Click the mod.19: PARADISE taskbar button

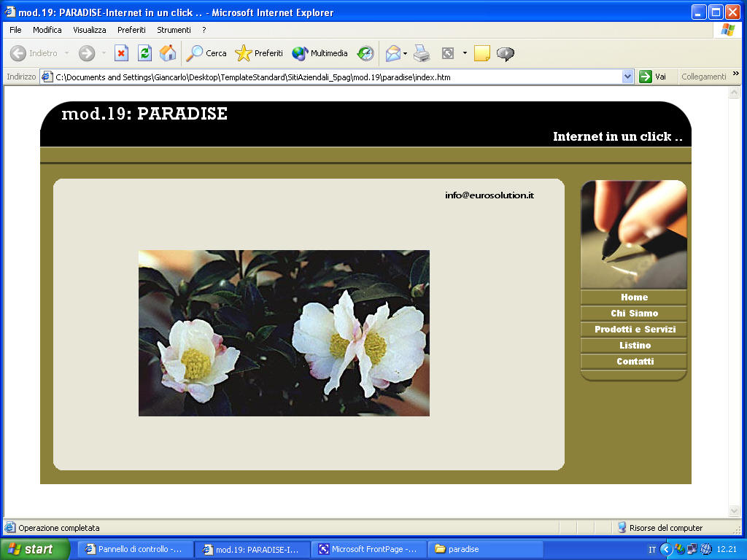(252, 549)
